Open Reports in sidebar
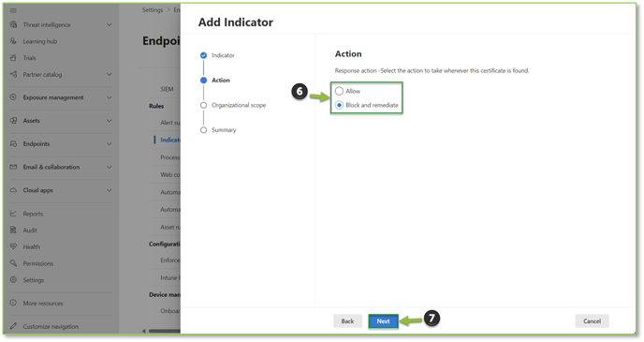 coord(33,214)
